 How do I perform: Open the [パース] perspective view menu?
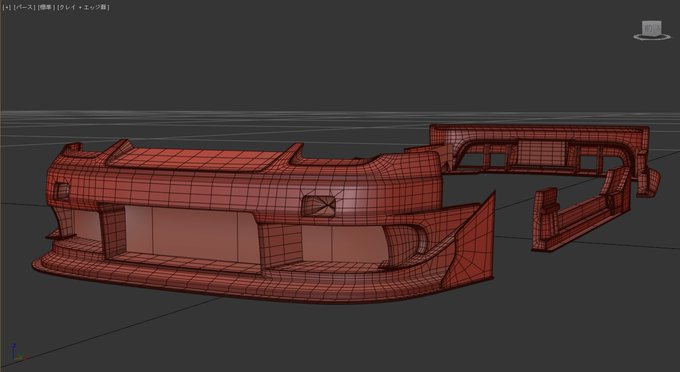[24, 7]
